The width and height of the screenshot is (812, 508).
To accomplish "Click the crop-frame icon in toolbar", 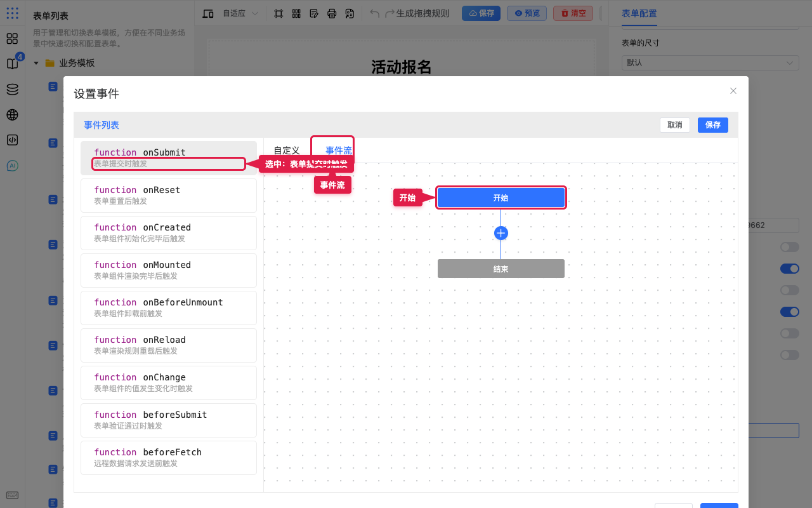I will tap(278, 13).
